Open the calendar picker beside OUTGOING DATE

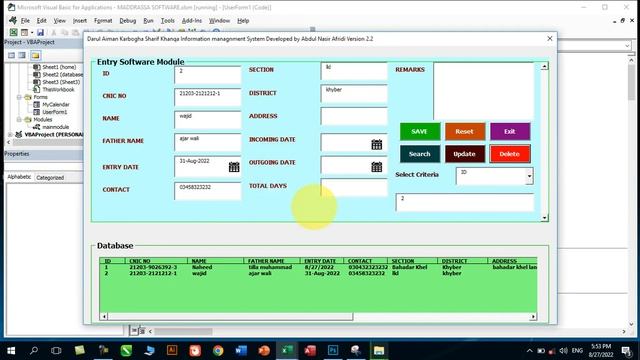pos(377,167)
